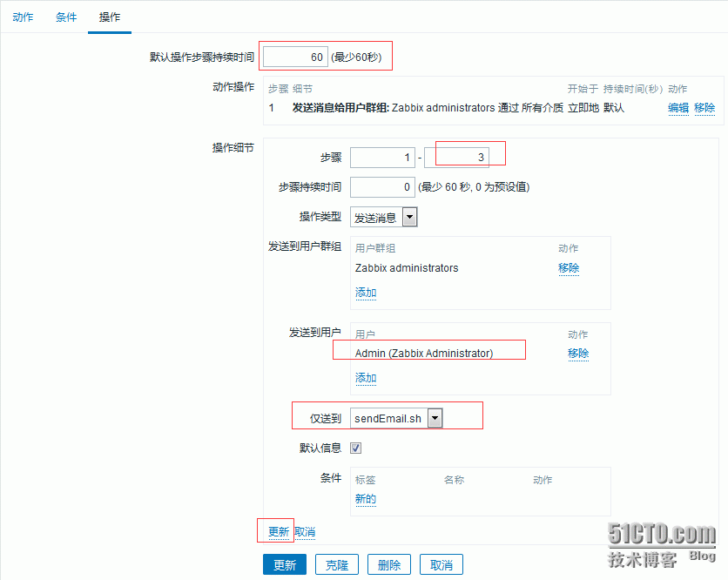Click 新的 link under 条件
728x580 pixels.
pyautogui.click(x=366, y=499)
